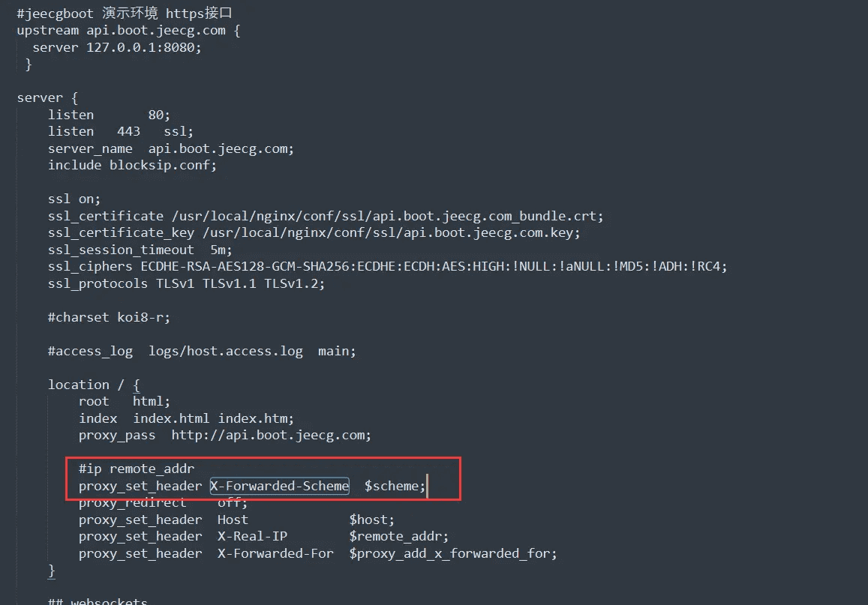Image resolution: width=868 pixels, height=605 pixels.
Task: Click the include blocksip.conf line
Action: pos(132,166)
